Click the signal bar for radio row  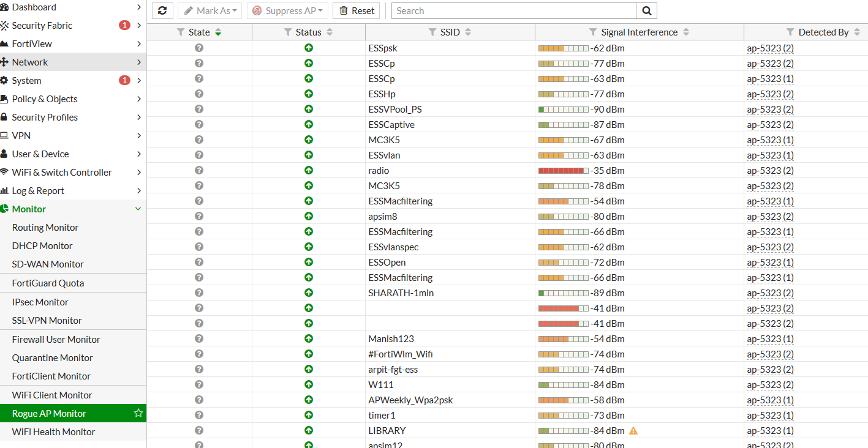coord(563,171)
